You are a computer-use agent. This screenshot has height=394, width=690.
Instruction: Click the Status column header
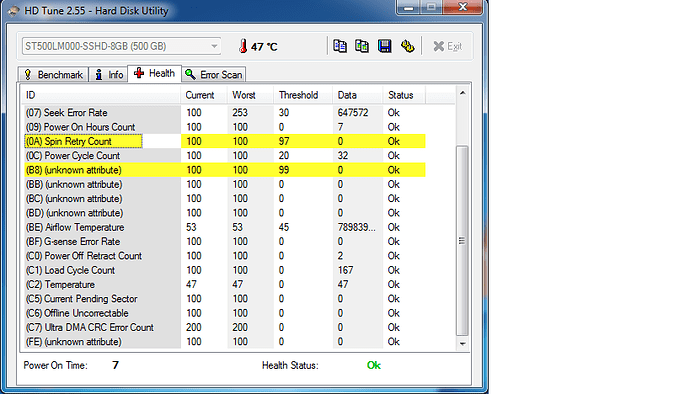coord(404,95)
